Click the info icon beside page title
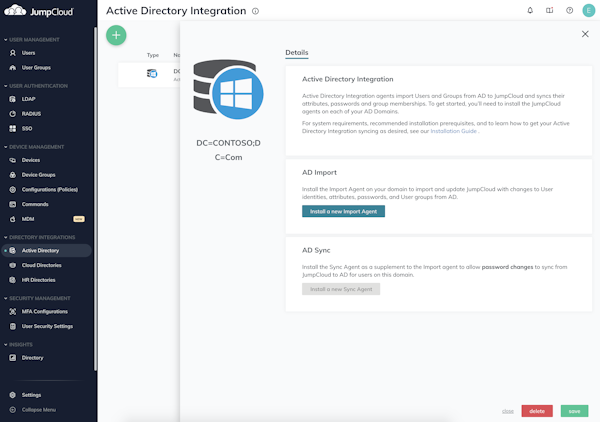This screenshot has height=422, width=600. 256,12
